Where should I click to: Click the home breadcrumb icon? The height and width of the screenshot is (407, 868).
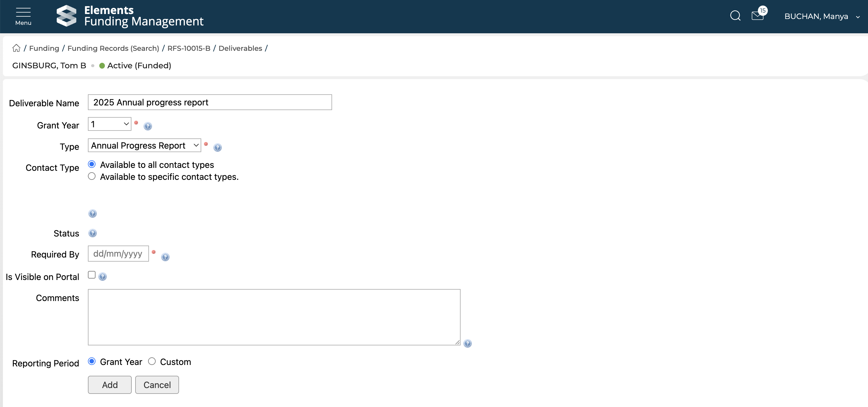pos(16,48)
